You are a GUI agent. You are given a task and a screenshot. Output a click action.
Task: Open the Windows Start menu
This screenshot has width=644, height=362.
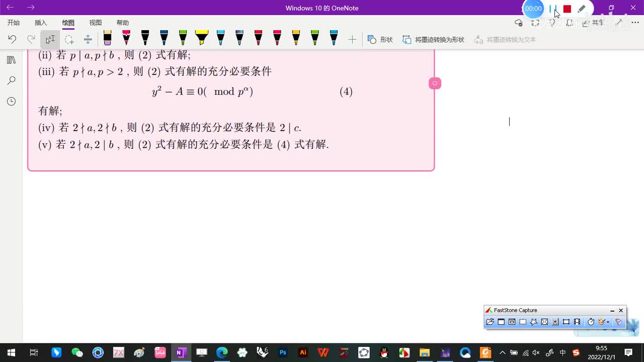coord(11,352)
